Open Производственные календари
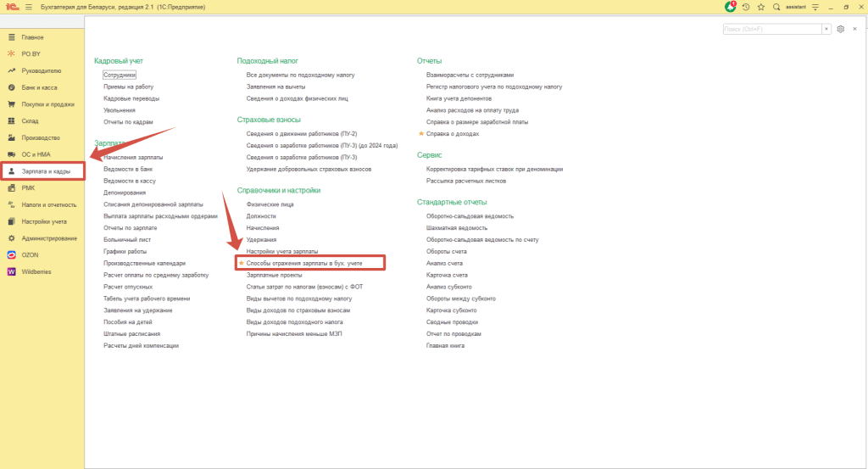The image size is (868, 469). click(x=144, y=263)
